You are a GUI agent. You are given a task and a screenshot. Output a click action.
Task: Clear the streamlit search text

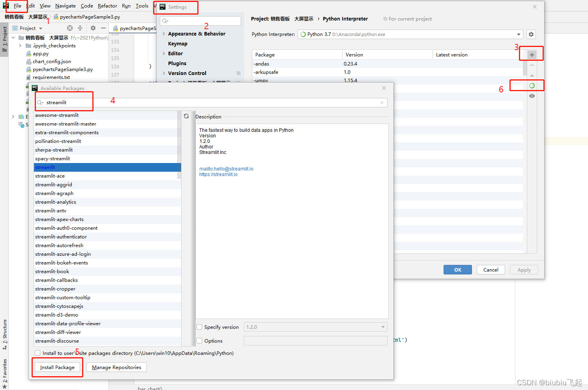click(382, 103)
